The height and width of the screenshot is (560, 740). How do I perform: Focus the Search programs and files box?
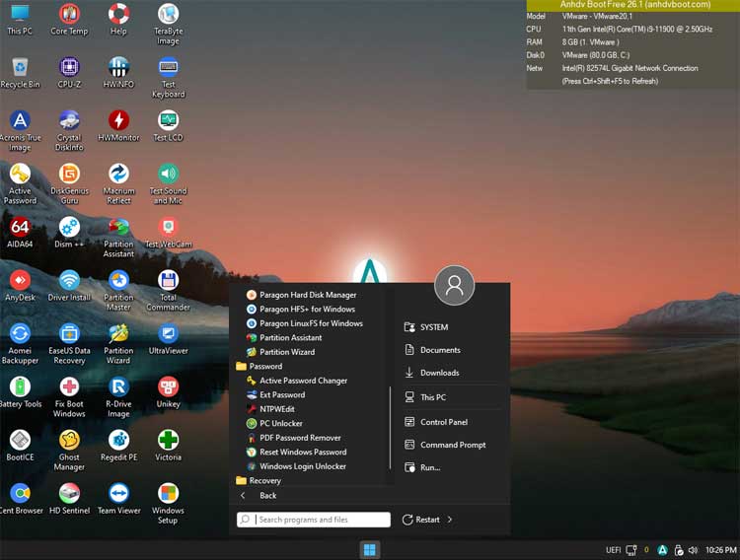[x=314, y=520]
